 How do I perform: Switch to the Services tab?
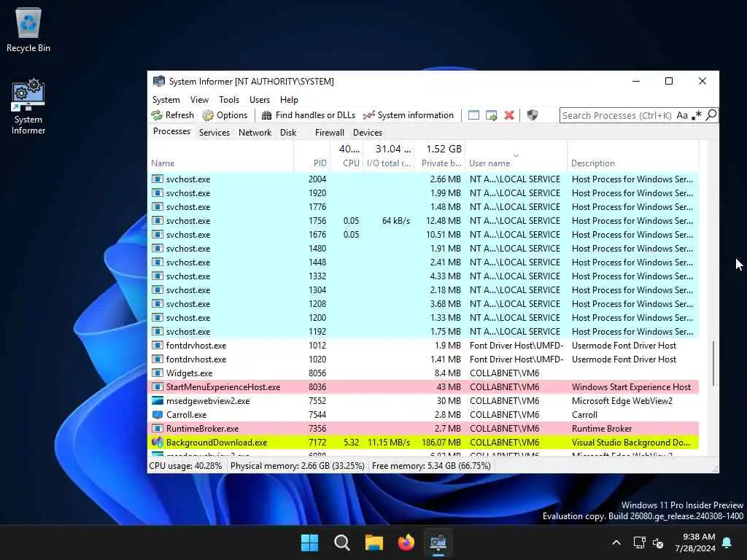click(x=214, y=133)
